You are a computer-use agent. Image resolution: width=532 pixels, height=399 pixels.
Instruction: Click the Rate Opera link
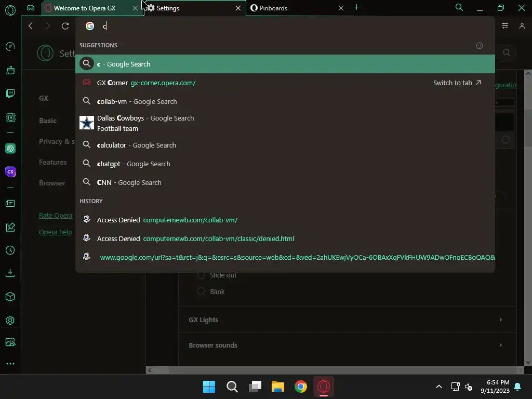(x=56, y=216)
